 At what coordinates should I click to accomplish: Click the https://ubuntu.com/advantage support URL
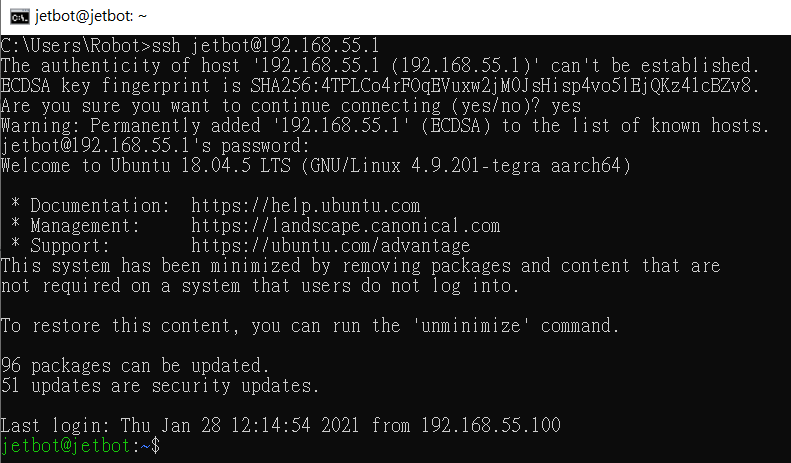330,246
